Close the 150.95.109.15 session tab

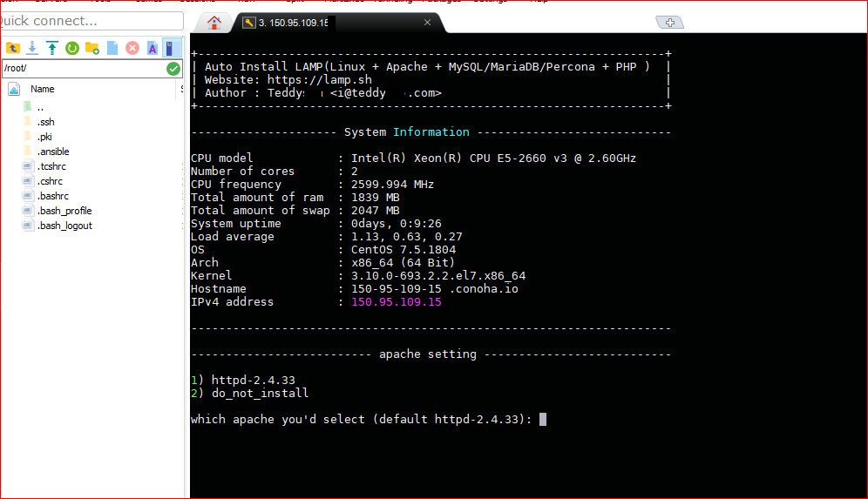(x=427, y=22)
